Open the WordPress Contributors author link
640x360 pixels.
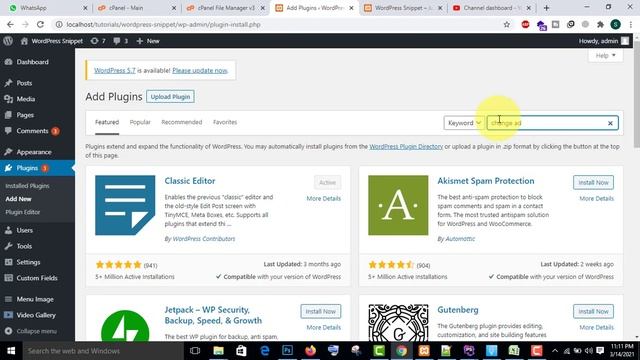pos(204,239)
